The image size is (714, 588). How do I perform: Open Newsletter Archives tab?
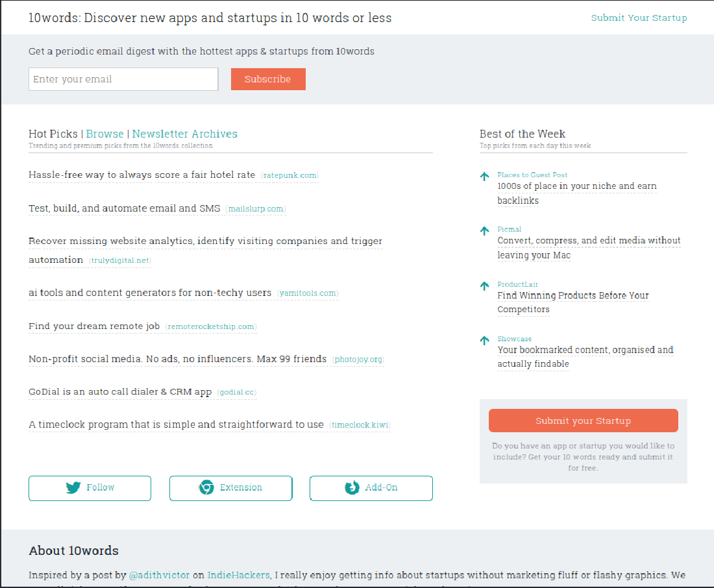pos(185,134)
